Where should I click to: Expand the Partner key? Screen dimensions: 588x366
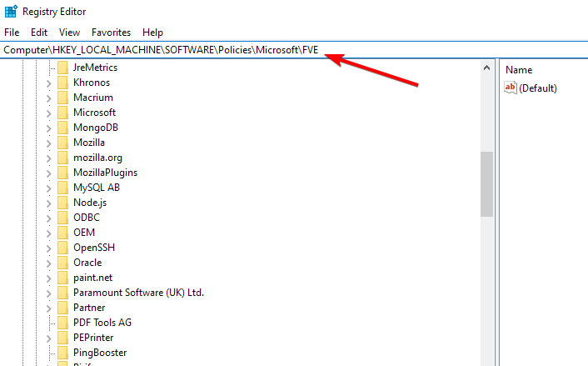pyautogui.click(x=49, y=308)
